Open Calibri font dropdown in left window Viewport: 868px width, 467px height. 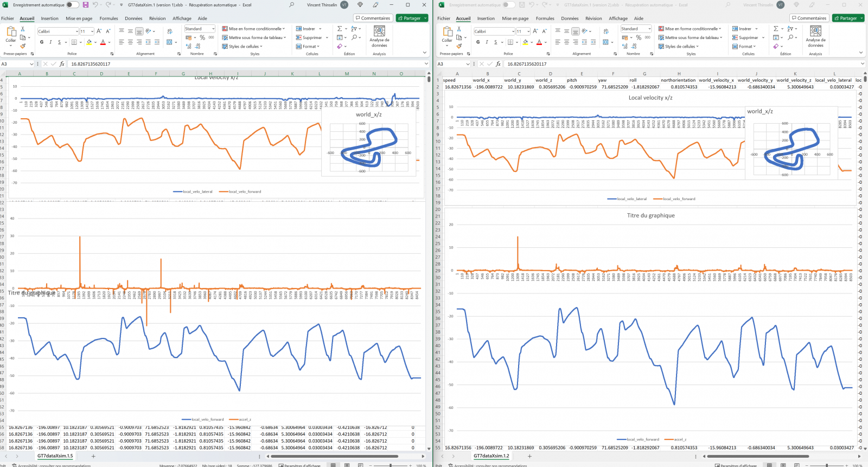76,31
